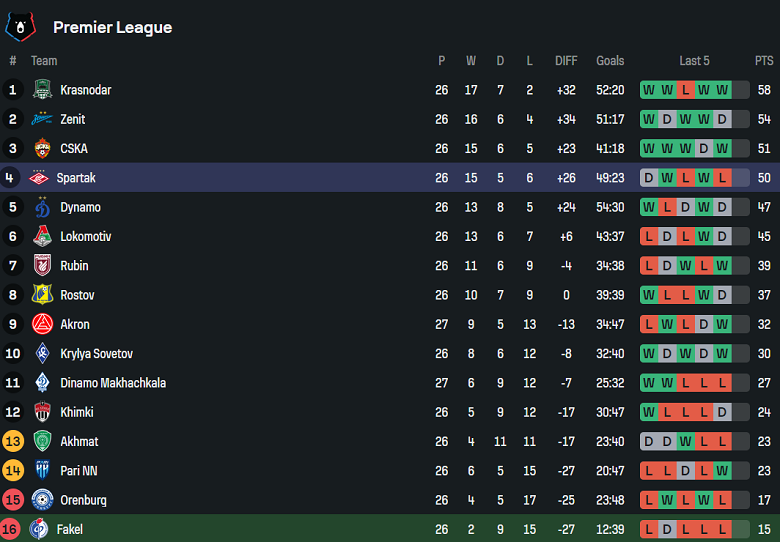Click the Zenit club crest
This screenshot has width=780, height=542.
[42, 119]
